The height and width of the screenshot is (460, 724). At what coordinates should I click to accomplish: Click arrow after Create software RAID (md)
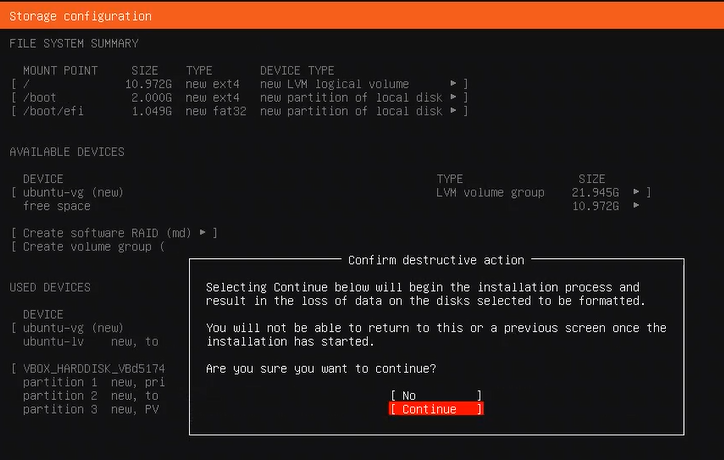click(x=203, y=233)
